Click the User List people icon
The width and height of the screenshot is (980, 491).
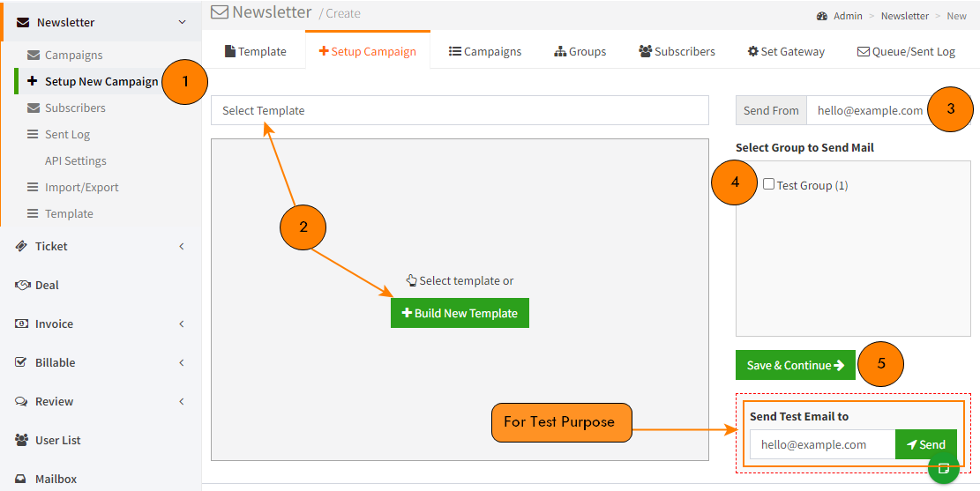click(21, 441)
